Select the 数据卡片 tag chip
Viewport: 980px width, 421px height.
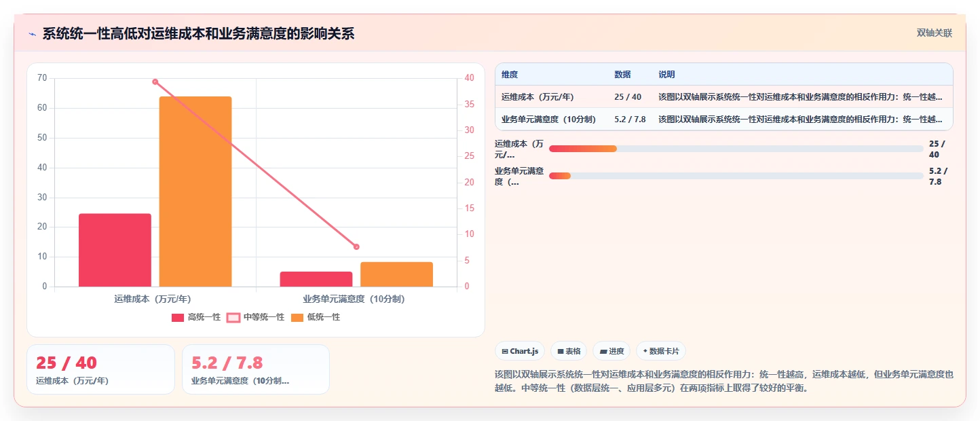(661, 351)
